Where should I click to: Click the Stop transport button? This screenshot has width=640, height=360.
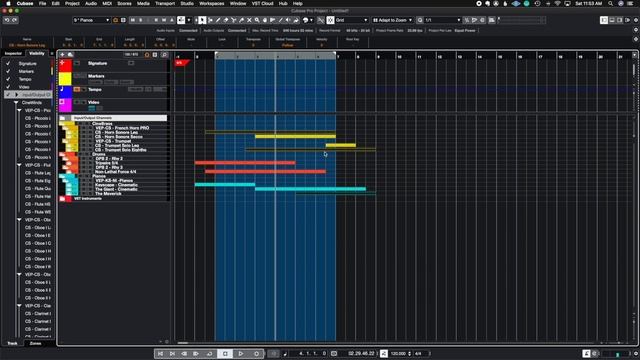point(225,353)
